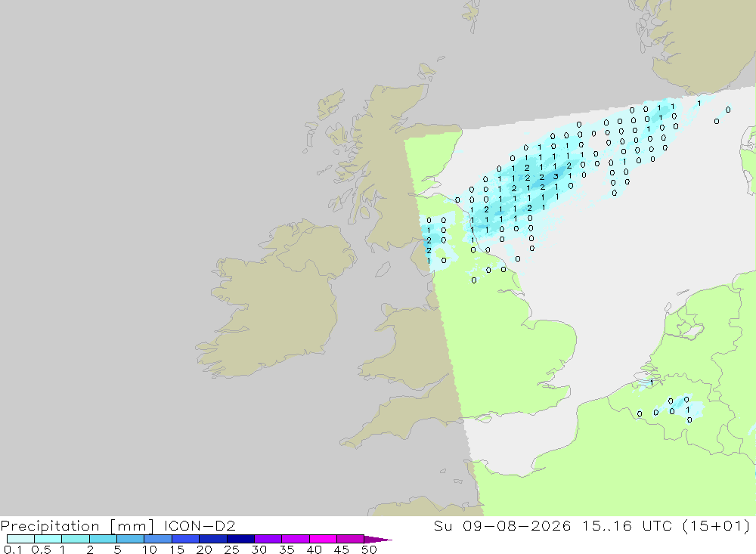Click the above-50 mm arrow tip of legend
The width and height of the screenshot is (756, 554).
click(x=378, y=539)
